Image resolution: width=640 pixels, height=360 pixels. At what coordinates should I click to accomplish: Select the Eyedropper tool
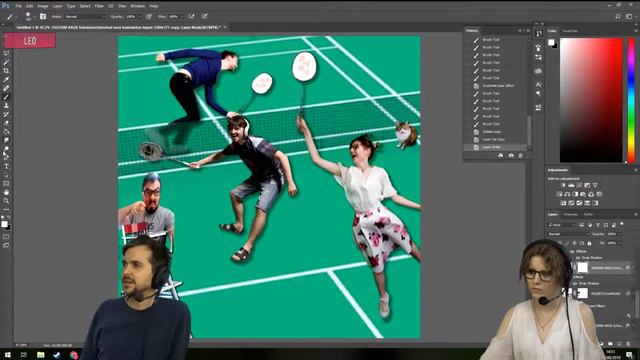(x=6, y=79)
